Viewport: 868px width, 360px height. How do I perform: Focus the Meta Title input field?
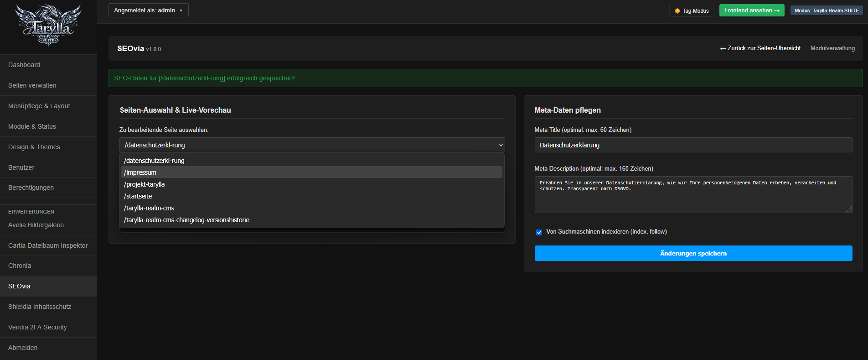click(x=693, y=145)
